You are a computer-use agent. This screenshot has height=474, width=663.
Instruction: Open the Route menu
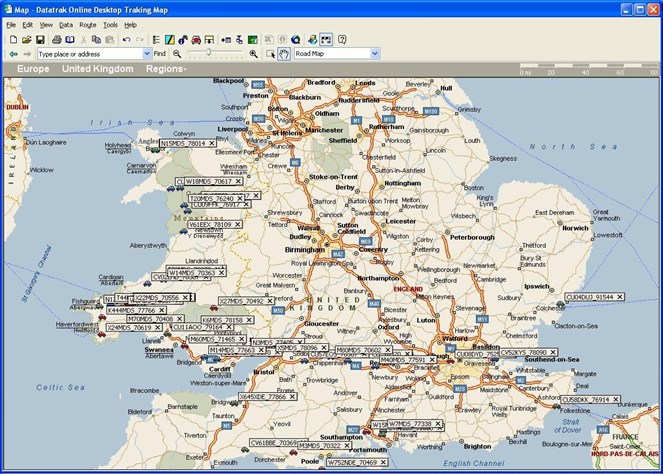point(88,25)
